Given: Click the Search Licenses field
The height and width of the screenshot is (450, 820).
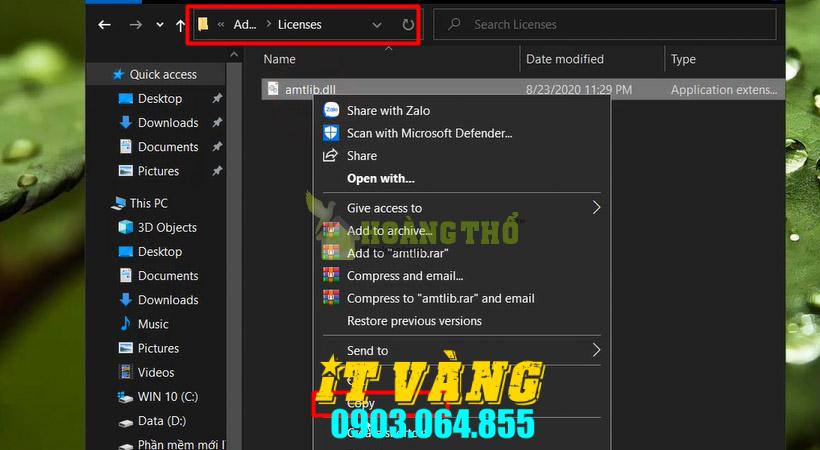Looking at the screenshot, I should (x=605, y=24).
